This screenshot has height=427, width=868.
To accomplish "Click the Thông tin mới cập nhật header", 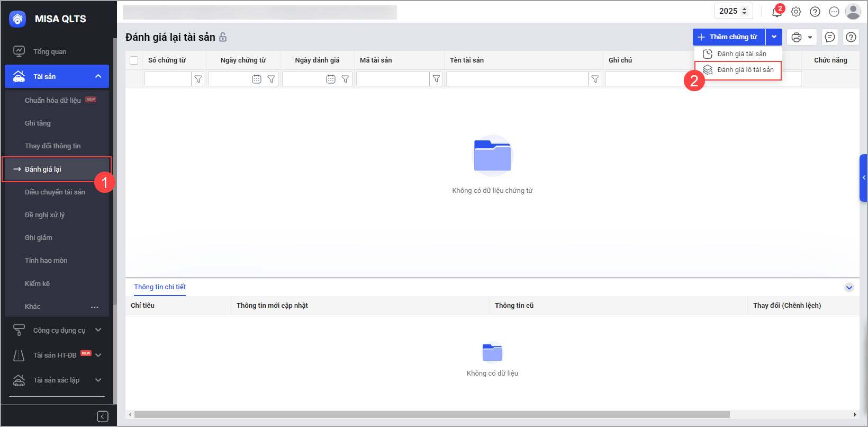I will (x=272, y=306).
